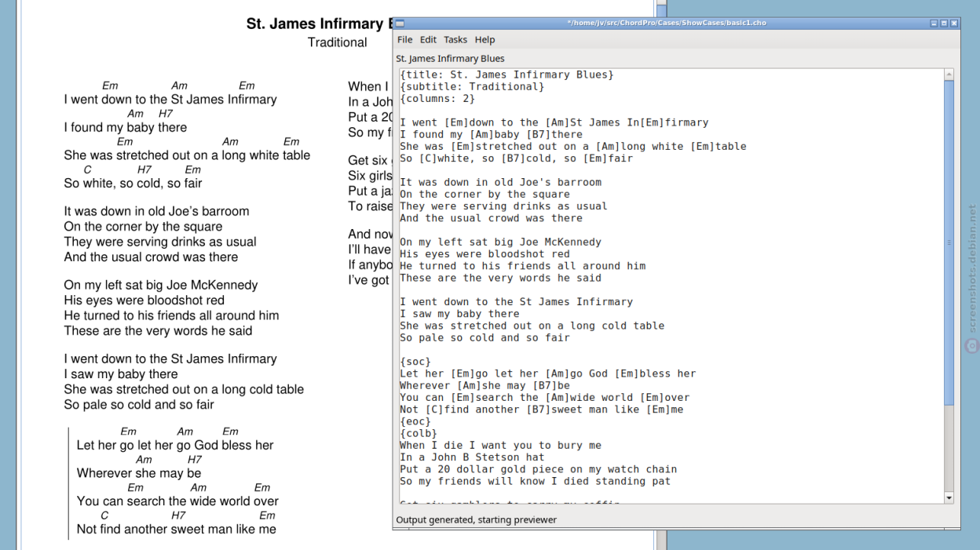Click the 'Traditional' subtitle in the PDF preview

point(337,42)
